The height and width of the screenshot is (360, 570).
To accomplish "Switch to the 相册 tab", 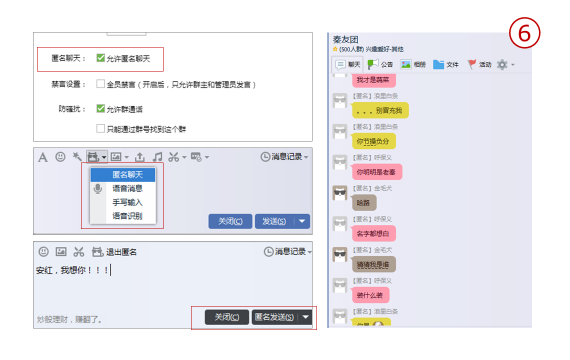I will 413,65.
